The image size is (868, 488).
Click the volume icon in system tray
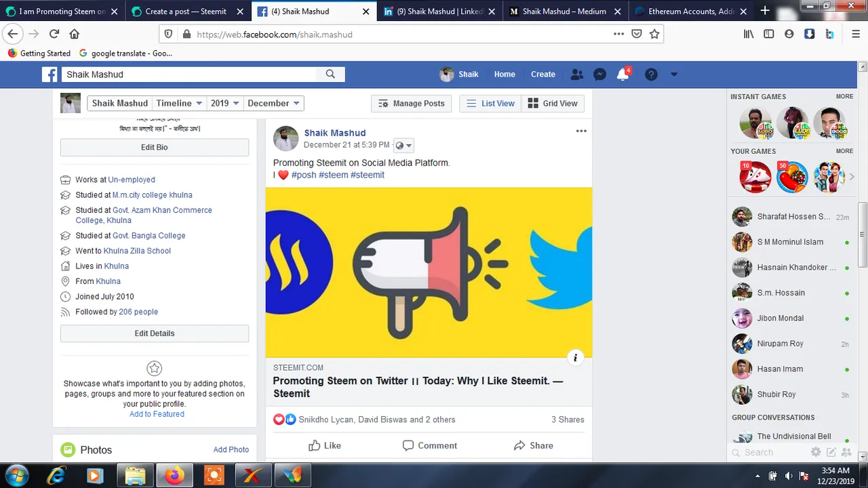pyautogui.click(x=789, y=475)
